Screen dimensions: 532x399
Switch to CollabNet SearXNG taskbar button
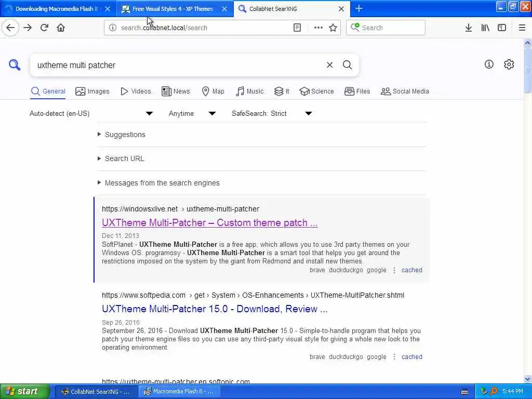point(96,392)
